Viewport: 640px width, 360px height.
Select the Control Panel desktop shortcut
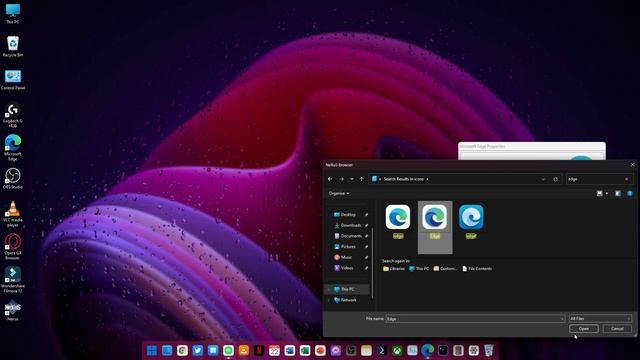(13, 79)
